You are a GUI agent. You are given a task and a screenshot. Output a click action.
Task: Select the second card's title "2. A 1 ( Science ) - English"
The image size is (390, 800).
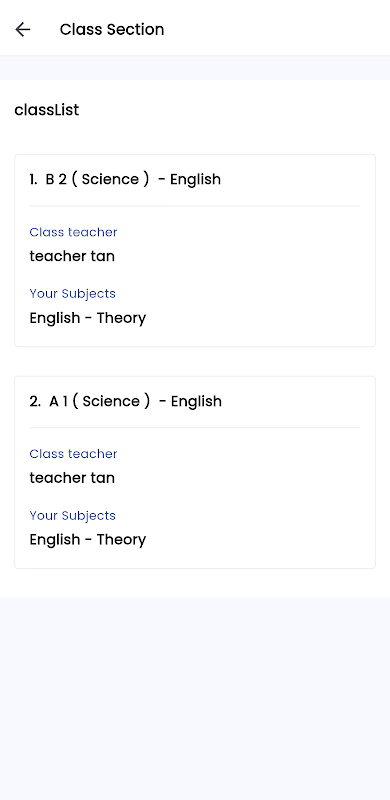point(126,401)
